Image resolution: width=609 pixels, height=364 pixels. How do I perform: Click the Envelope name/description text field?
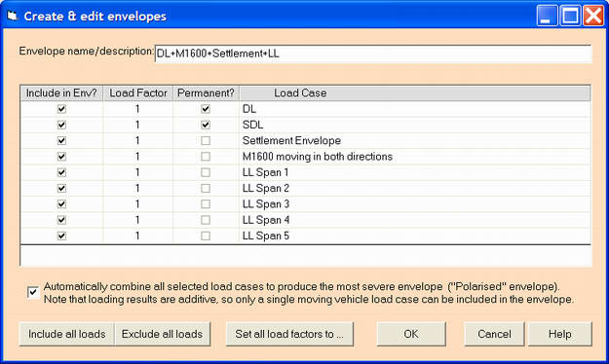pos(373,54)
